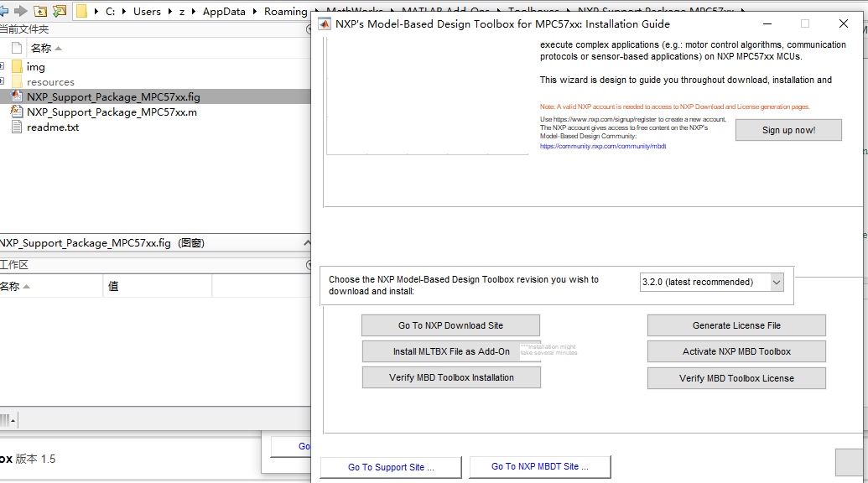Click the blank unlabeled button at dialog bottom-right
The image size is (868, 483).
pyautogui.click(x=850, y=463)
